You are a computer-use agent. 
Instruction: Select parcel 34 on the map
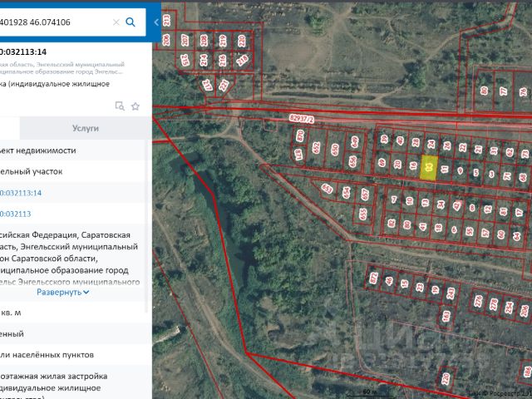coord(441,204)
